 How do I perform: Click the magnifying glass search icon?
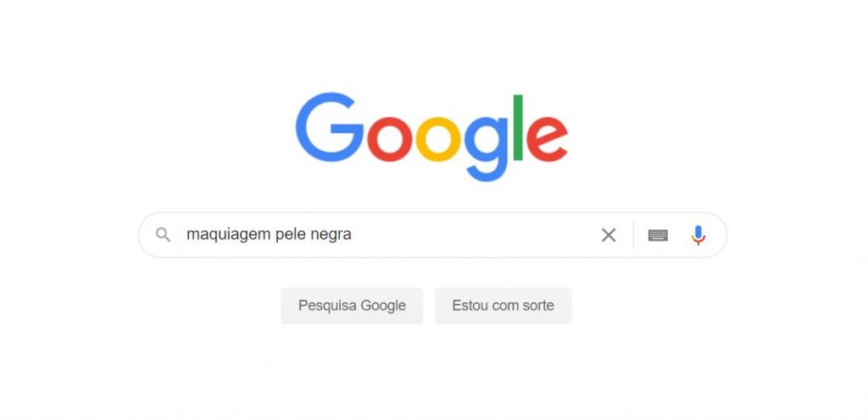coord(163,235)
